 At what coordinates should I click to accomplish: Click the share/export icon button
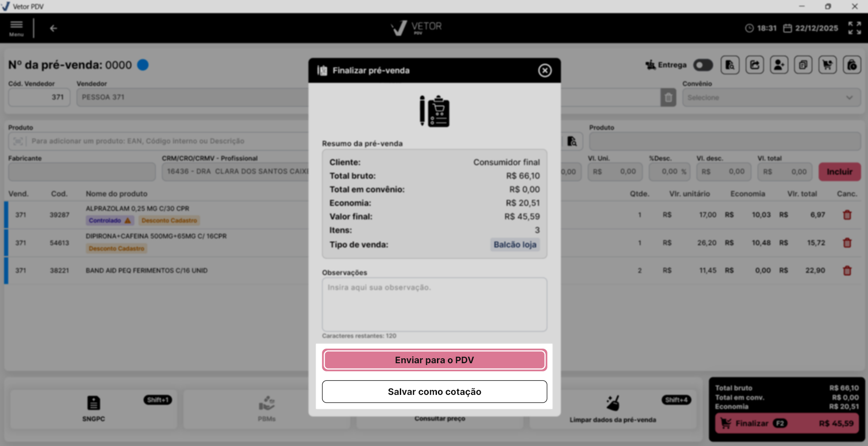pyautogui.click(x=754, y=65)
